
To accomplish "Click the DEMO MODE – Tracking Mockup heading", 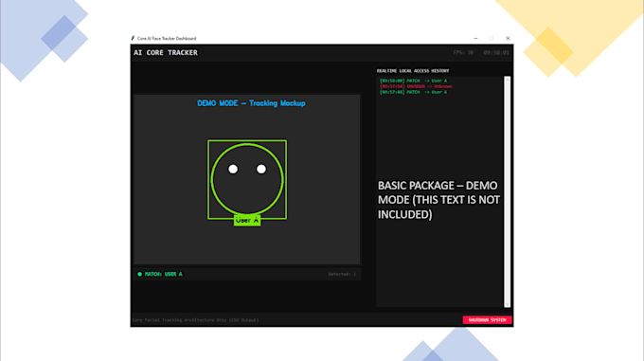I will (251, 103).
